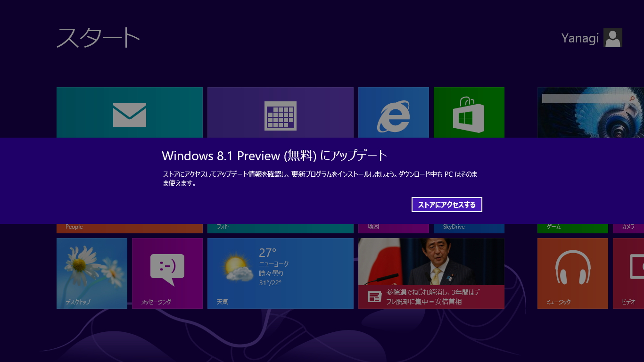Switch to the desktop via デスクトップ tile
The height and width of the screenshot is (362, 644).
91,273
